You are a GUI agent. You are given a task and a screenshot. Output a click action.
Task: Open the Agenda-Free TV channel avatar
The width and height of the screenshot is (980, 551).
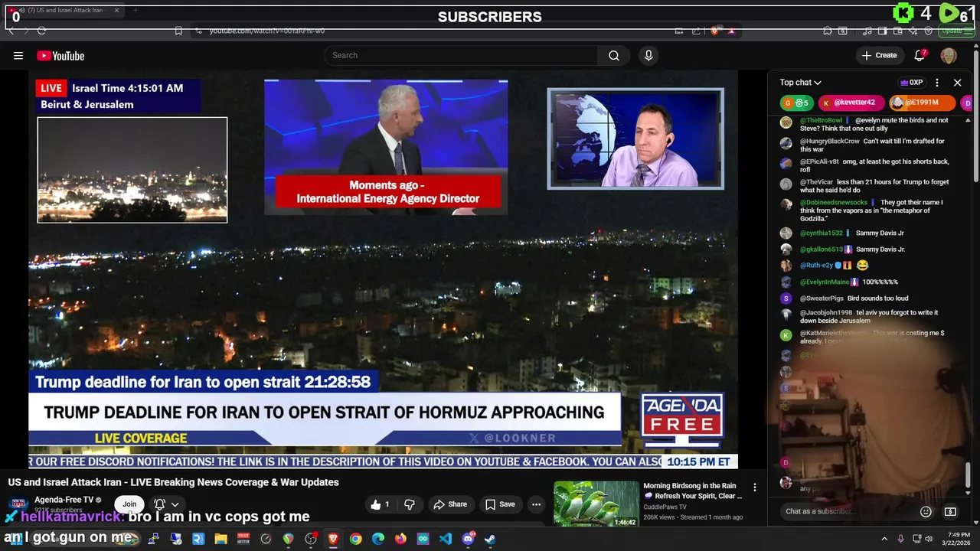pos(18,504)
